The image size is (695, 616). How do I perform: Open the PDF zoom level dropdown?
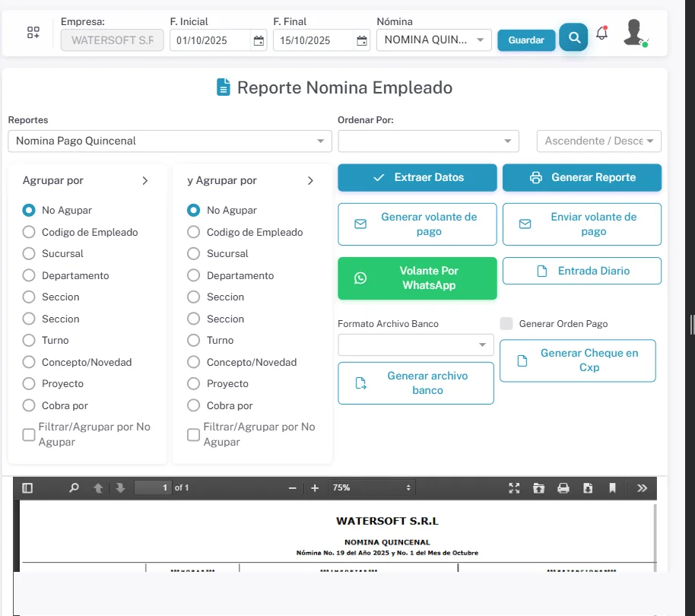click(371, 488)
